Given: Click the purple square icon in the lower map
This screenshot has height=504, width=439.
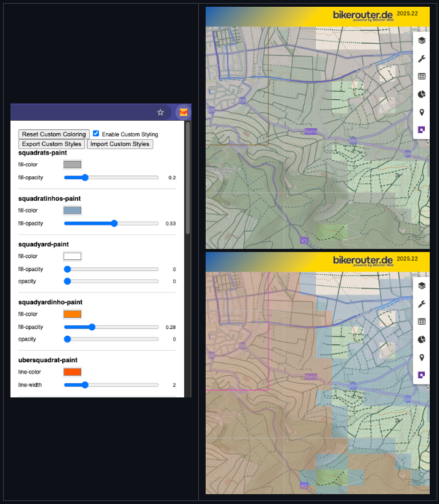Looking at the screenshot, I should pyautogui.click(x=422, y=375).
